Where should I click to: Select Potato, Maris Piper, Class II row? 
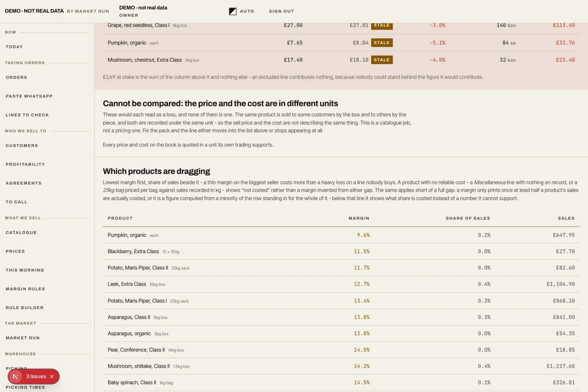[x=341, y=268]
